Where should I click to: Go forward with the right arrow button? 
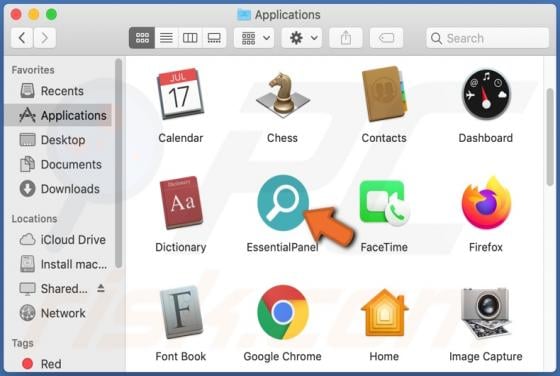(45, 37)
